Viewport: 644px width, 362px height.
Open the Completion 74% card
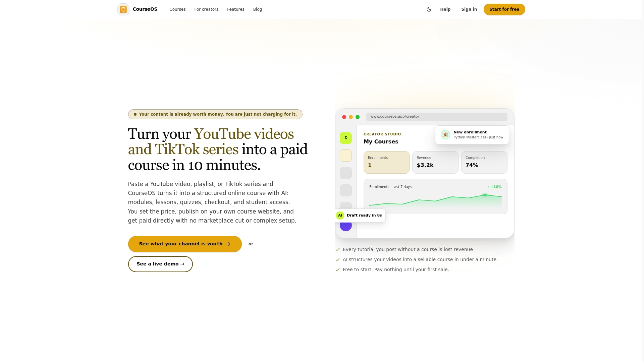click(x=484, y=162)
